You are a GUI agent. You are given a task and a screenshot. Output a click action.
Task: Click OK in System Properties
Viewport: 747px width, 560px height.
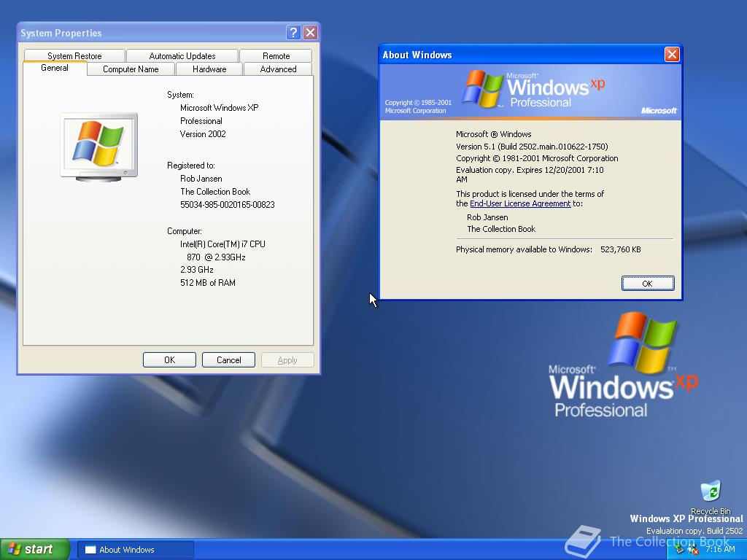169,360
